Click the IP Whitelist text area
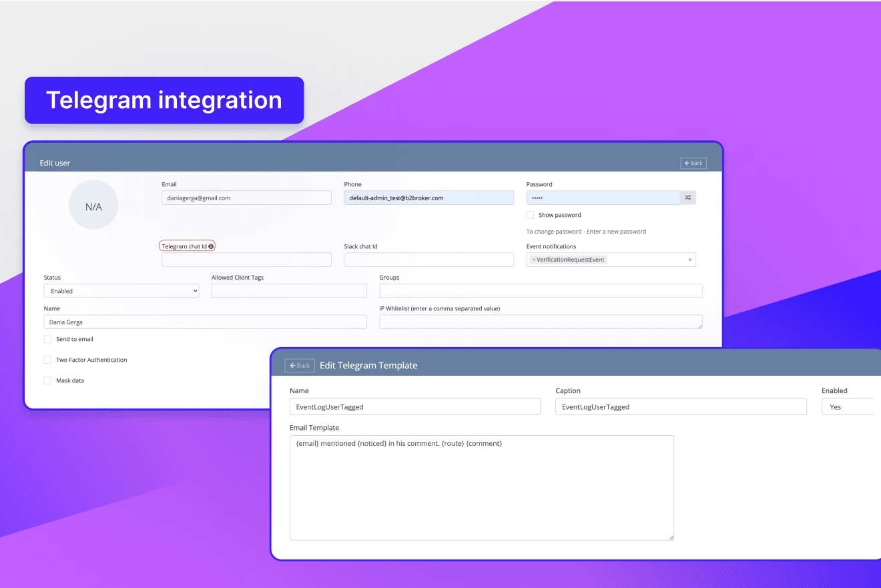This screenshot has height=588, width=881. (541, 322)
